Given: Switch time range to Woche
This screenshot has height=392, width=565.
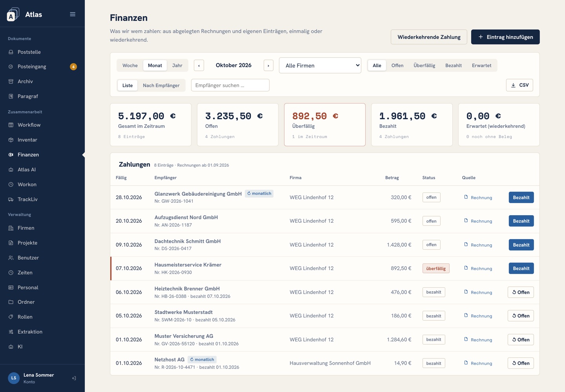Looking at the screenshot, I should [x=130, y=65].
